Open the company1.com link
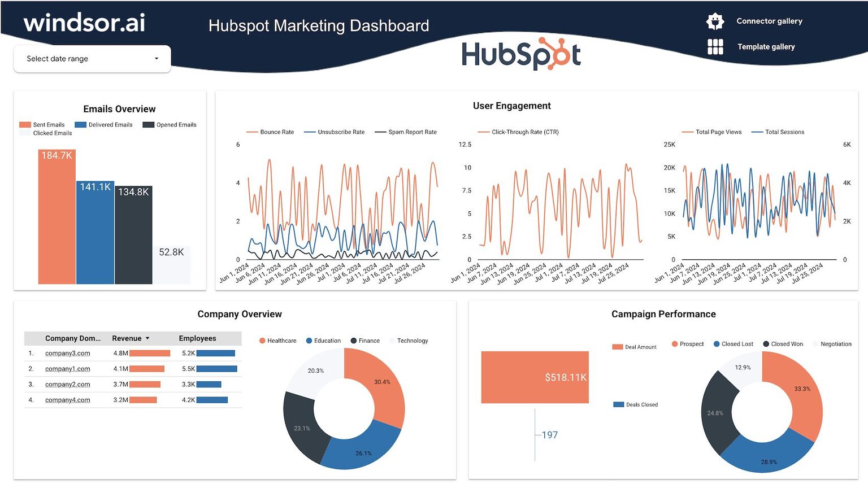868x484 pixels. coord(67,368)
